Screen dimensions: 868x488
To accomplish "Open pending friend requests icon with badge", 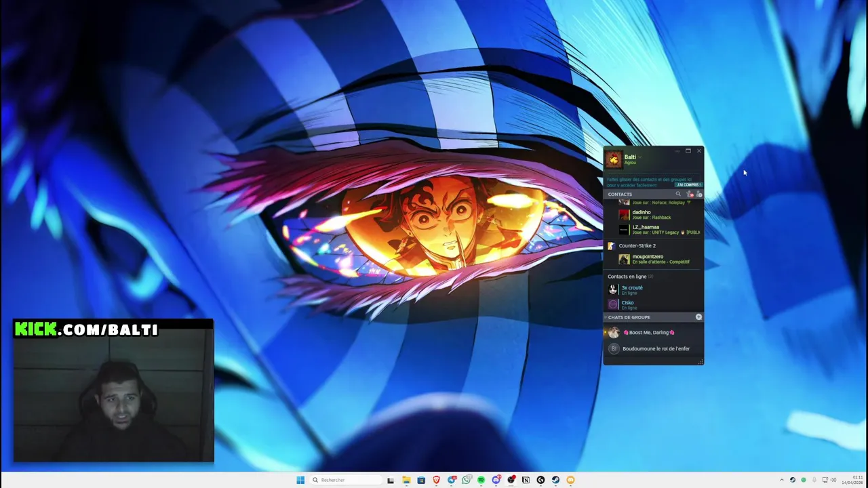I will click(690, 195).
